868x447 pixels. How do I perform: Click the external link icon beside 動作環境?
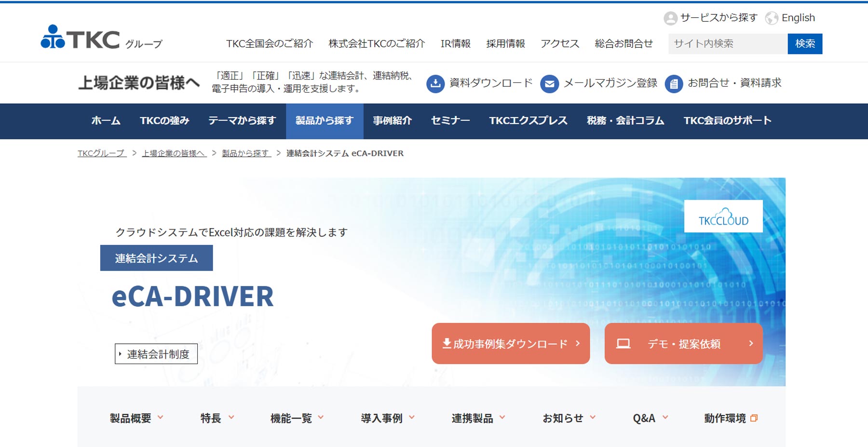coord(754,418)
